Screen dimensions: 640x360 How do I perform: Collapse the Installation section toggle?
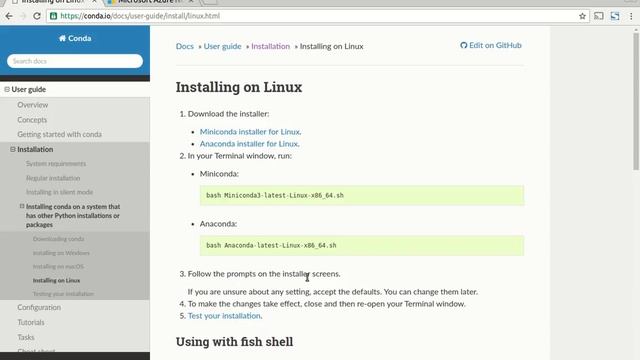click(x=13, y=149)
